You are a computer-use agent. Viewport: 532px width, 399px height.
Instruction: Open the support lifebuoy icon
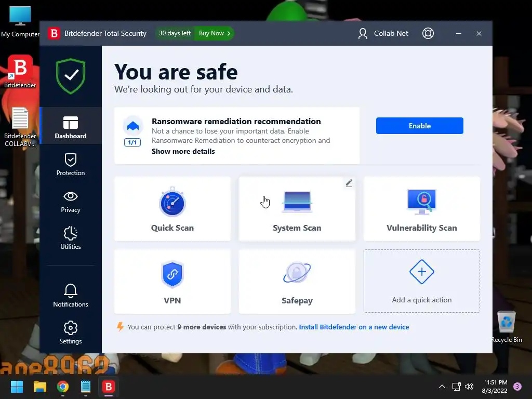[x=428, y=33]
